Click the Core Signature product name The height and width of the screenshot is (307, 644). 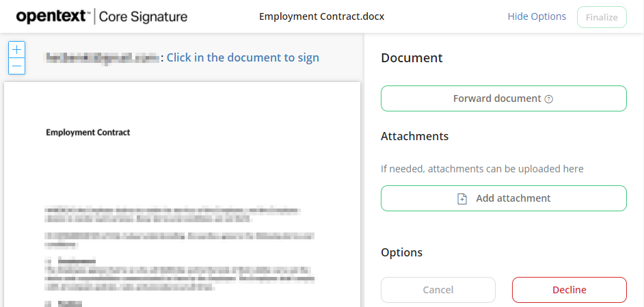click(143, 16)
